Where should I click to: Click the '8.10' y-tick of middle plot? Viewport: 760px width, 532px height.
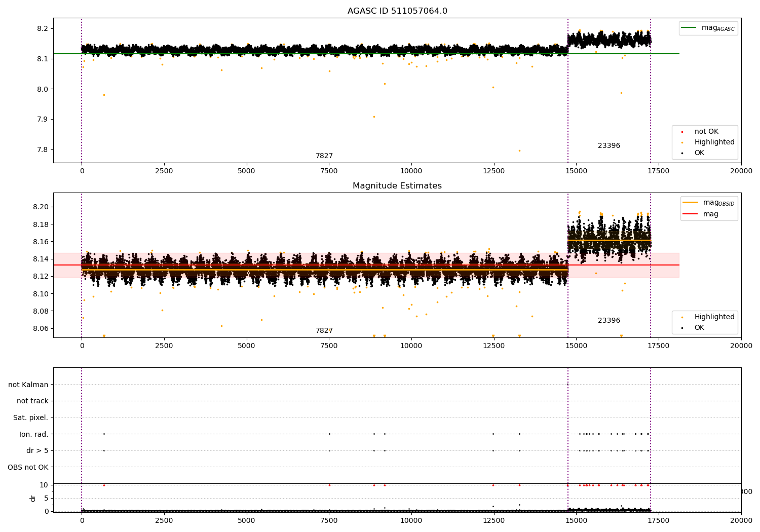tap(41, 294)
